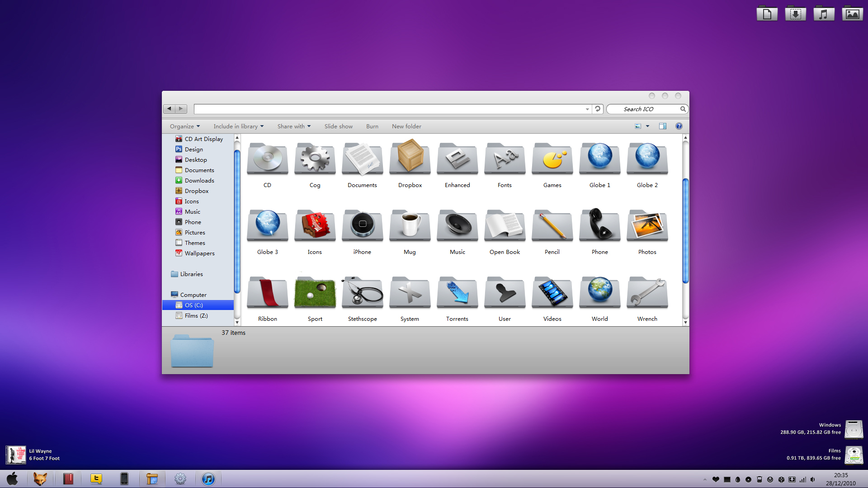868x488 pixels.
Task: Select the Globe 3 folder icon
Action: [x=268, y=225]
